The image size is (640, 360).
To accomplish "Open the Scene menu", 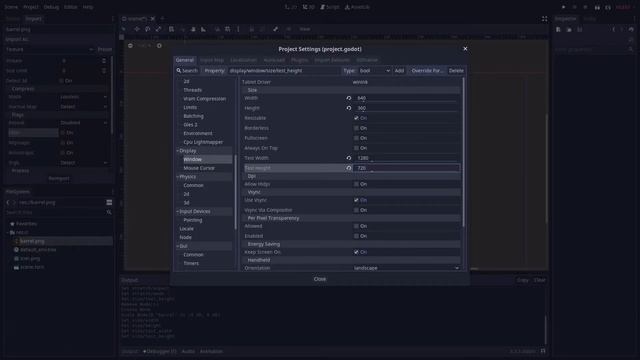I will click(x=11, y=7).
